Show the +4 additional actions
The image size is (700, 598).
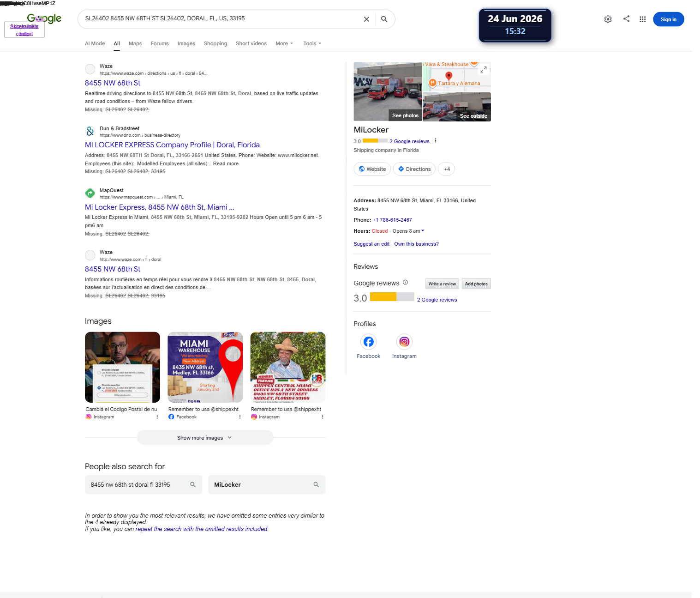[447, 169]
